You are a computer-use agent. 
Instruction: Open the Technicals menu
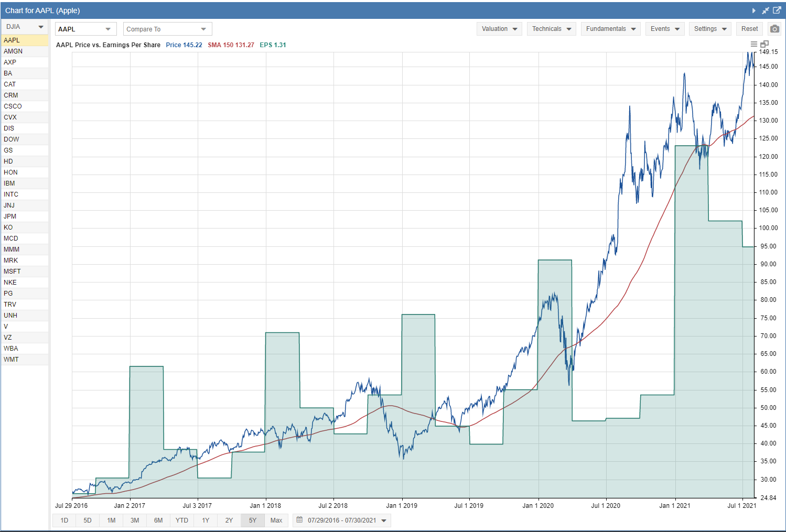coord(551,29)
